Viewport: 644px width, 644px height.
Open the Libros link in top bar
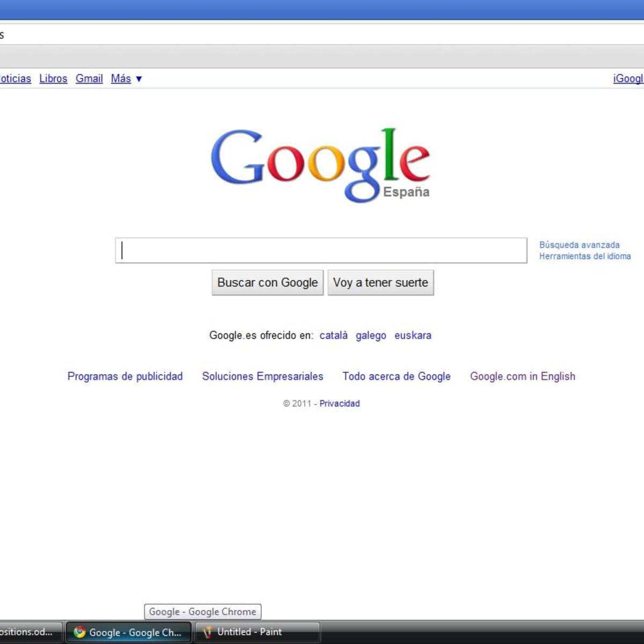pyautogui.click(x=53, y=78)
